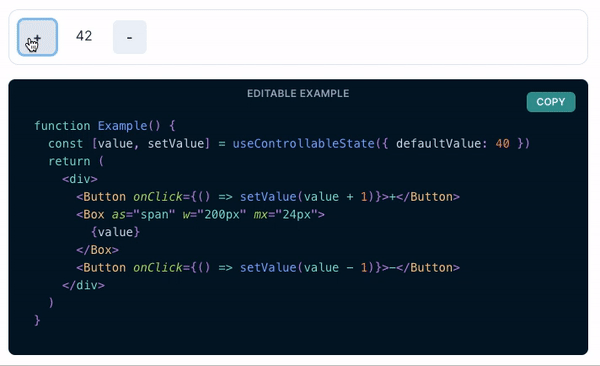Click the plus increment button
Screen dimensions: 600x366
[x=38, y=37]
